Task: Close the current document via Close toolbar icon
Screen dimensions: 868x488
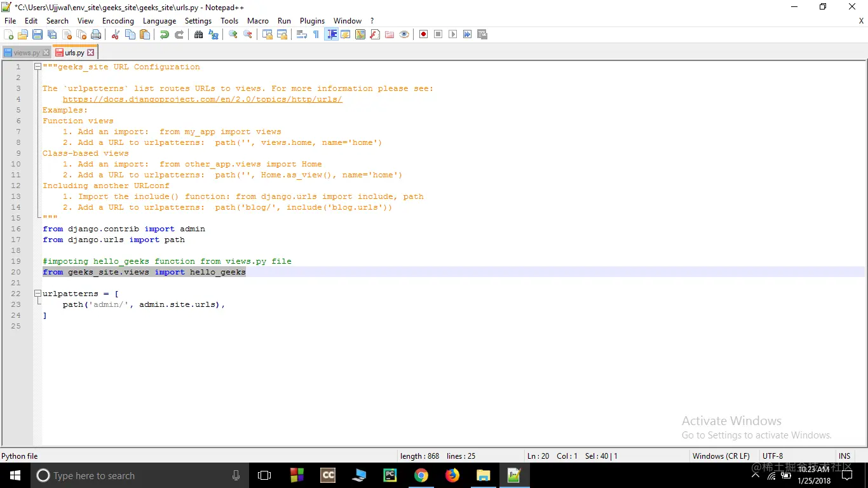Action: point(67,34)
